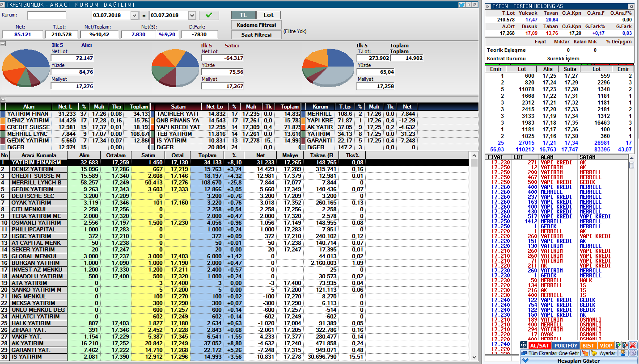Open the end date dropdown arrow
The image size is (639, 364).
click(192, 15)
